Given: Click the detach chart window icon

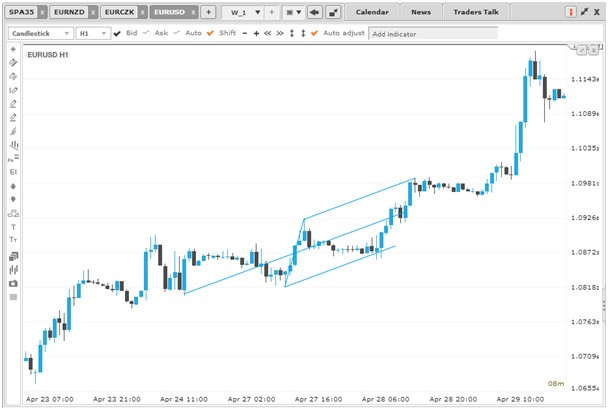Looking at the screenshot, I should (333, 13).
